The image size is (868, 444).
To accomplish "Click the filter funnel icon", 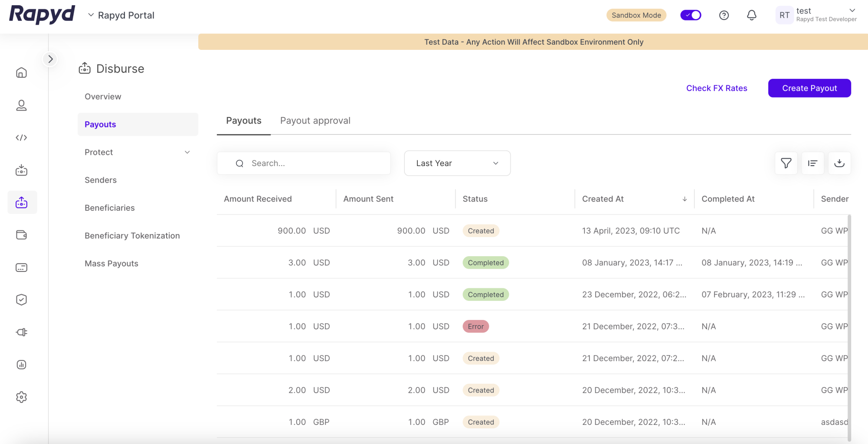I will point(786,163).
